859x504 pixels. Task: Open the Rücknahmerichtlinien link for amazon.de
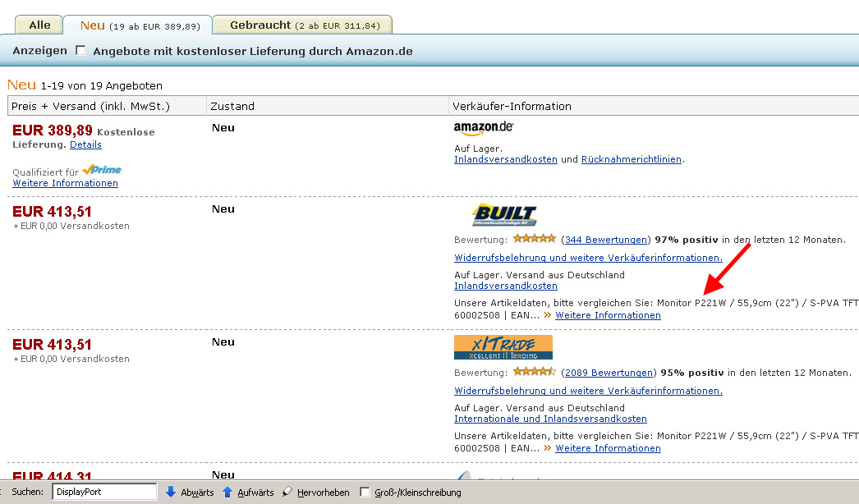click(x=632, y=159)
